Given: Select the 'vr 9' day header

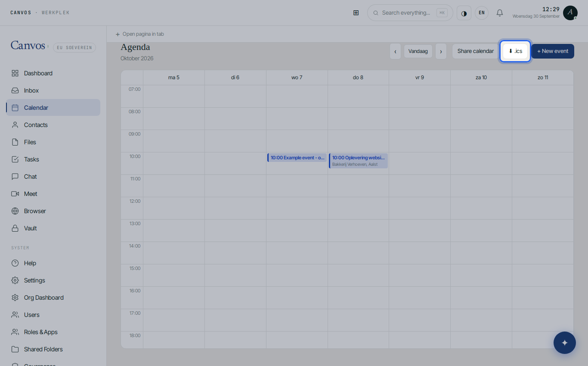Looking at the screenshot, I should click(x=420, y=78).
